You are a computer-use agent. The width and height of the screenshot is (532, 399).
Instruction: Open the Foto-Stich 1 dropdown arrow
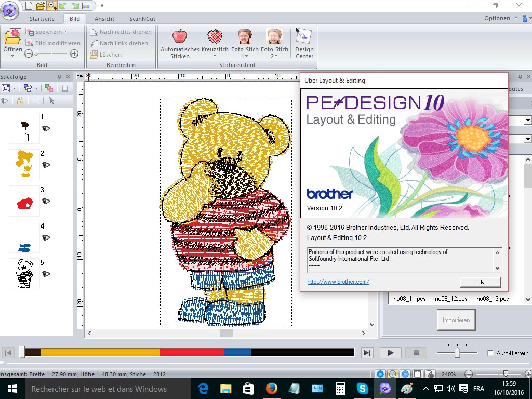[247, 56]
